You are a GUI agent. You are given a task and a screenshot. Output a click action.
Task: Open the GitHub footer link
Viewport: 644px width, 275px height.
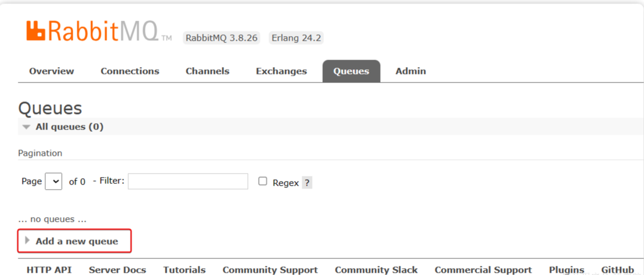617,270
